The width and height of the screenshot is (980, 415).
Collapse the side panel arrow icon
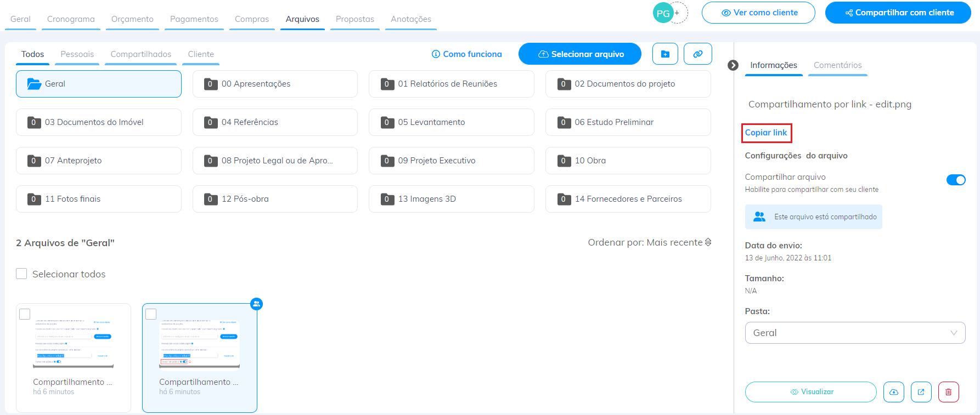coord(733,65)
